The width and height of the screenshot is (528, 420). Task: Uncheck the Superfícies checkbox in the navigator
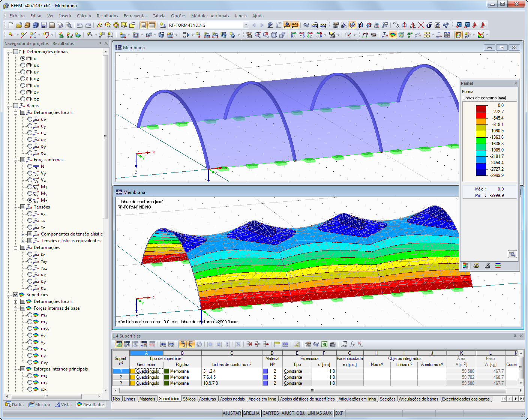click(x=15, y=295)
